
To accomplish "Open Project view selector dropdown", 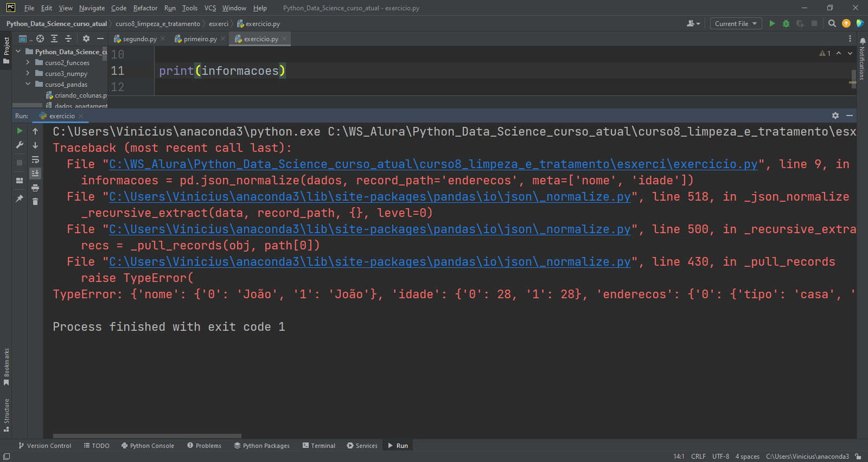I will (x=25, y=39).
